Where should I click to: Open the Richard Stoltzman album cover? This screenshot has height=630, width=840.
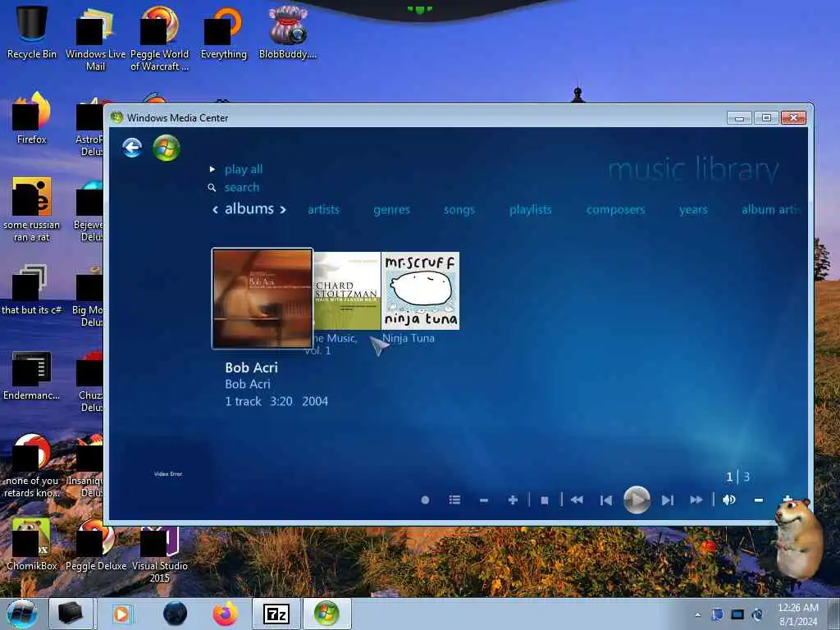point(347,291)
